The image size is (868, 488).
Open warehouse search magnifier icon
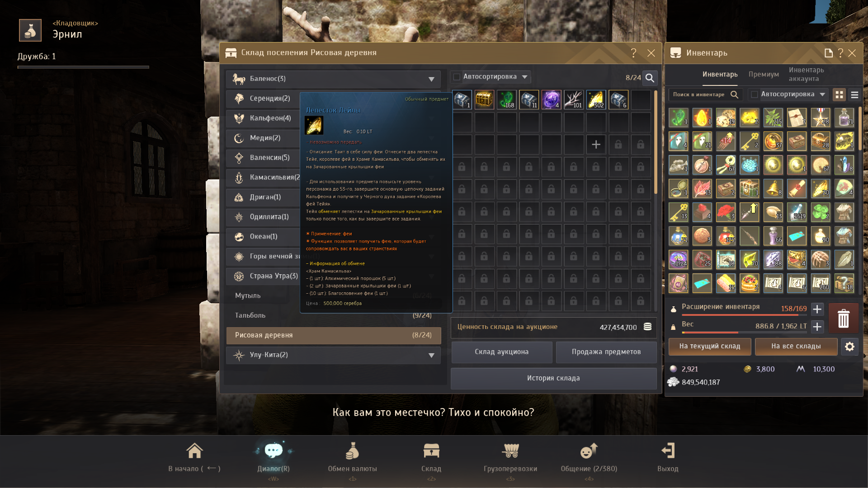click(650, 78)
